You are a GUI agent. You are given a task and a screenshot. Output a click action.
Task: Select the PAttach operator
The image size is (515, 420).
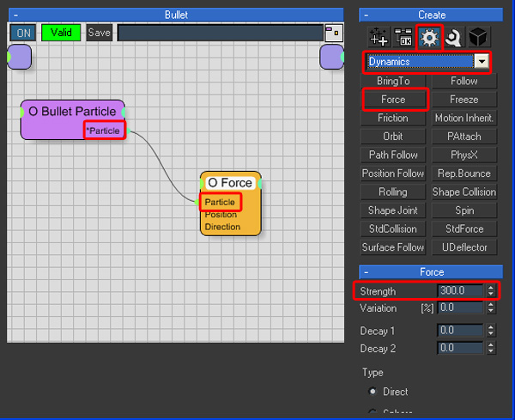pyautogui.click(x=464, y=137)
